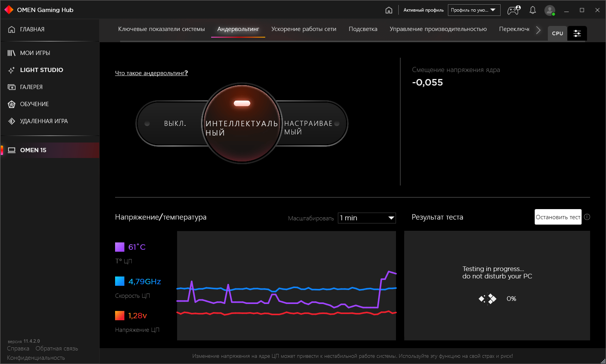Viewport: 606px width, 364px height.
Task: Open notifications bell
Action: 533,10
